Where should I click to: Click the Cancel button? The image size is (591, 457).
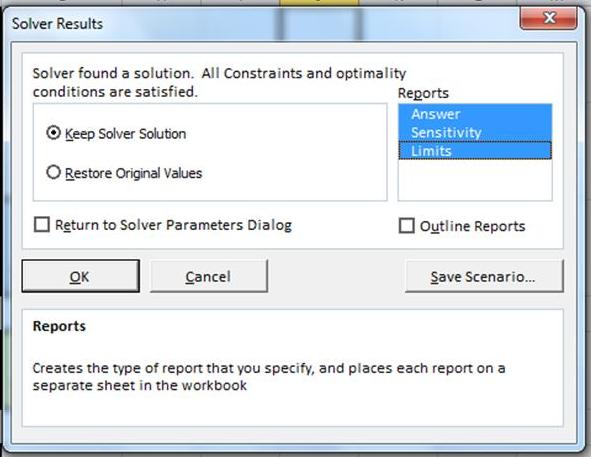click(209, 276)
